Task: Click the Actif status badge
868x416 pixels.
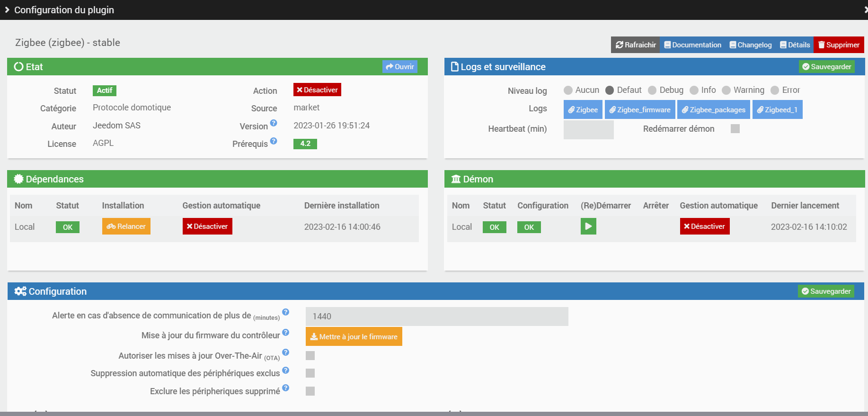Action: coord(105,90)
